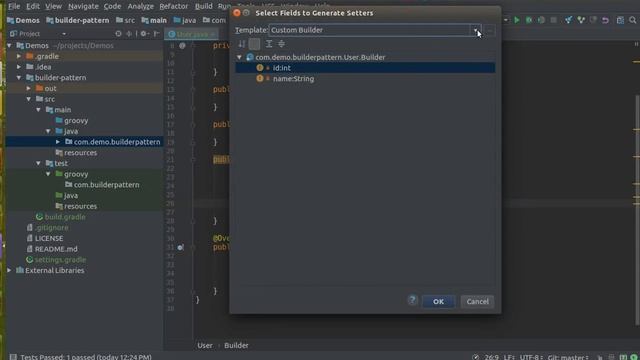Click the Revert (undo arrow) icon
Image resolution: width=640 pixels, height=360 pixels.
[605, 20]
